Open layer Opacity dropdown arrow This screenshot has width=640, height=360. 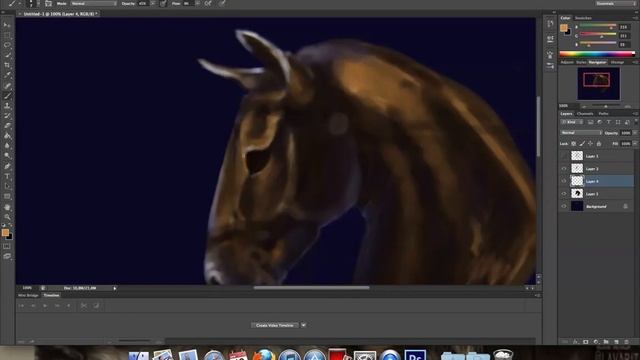(x=635, y=133)
